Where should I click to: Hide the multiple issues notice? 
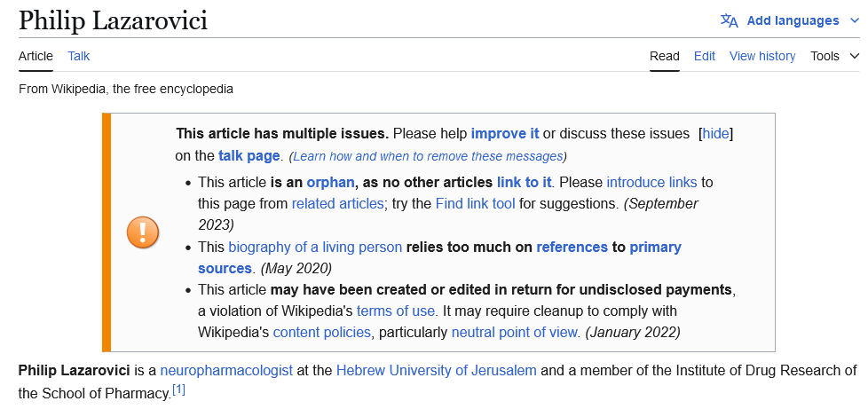[x=715, y=134]
